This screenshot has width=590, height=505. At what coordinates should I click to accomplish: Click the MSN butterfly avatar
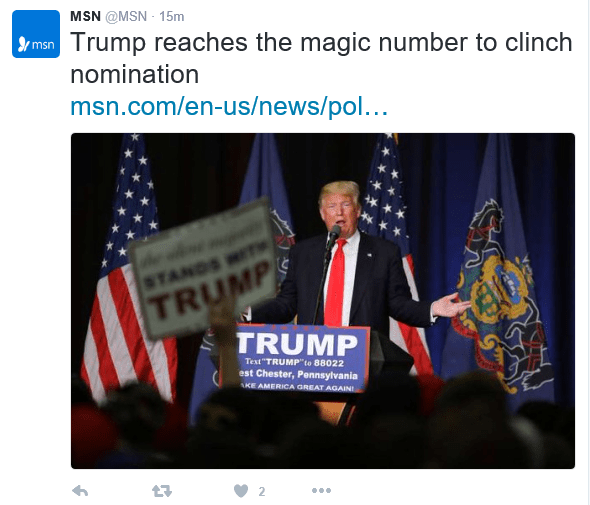[x=36, y=34]
